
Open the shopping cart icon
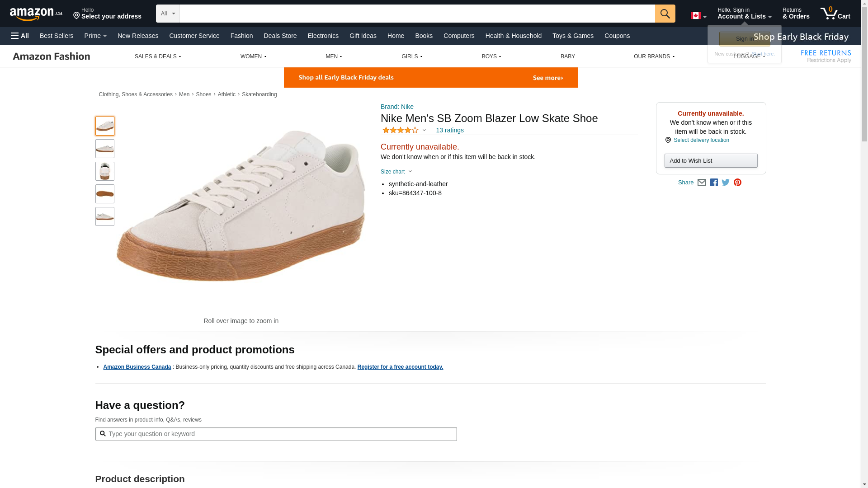click(x=835, y=14)
